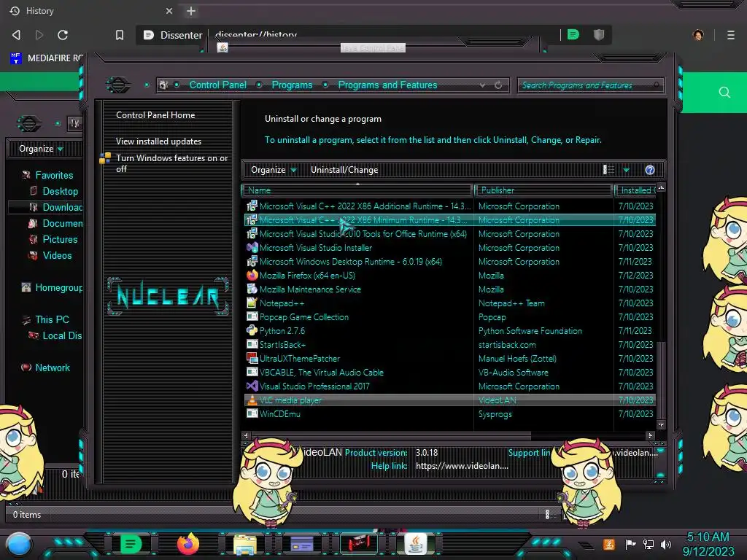The width and height of the screenshot is (747, 560).
Task: Click the Start orb button
Action: coord(19,544)
